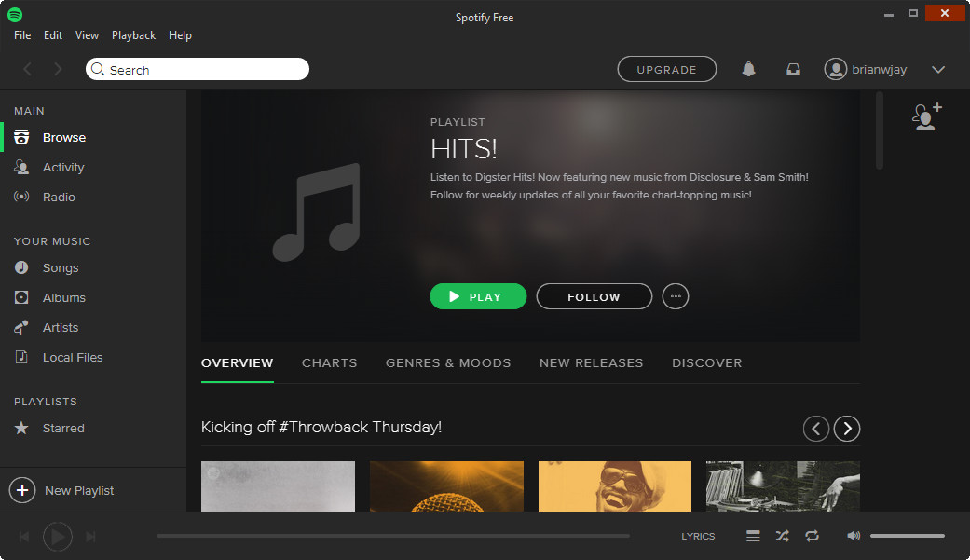The image size is (970, 560).
Task: Click the main content vertical scrollbar
Action: point(879,130)
